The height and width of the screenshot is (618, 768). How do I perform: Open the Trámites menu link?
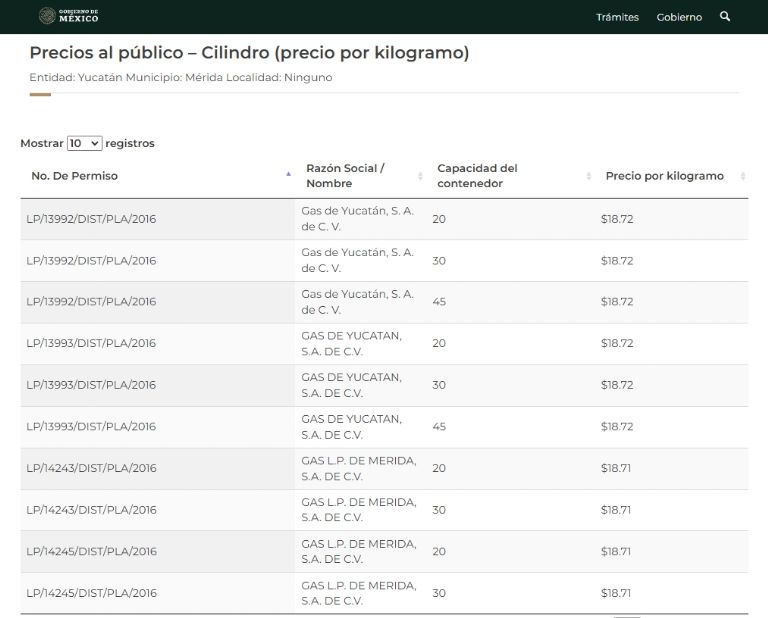click(617, 17)
